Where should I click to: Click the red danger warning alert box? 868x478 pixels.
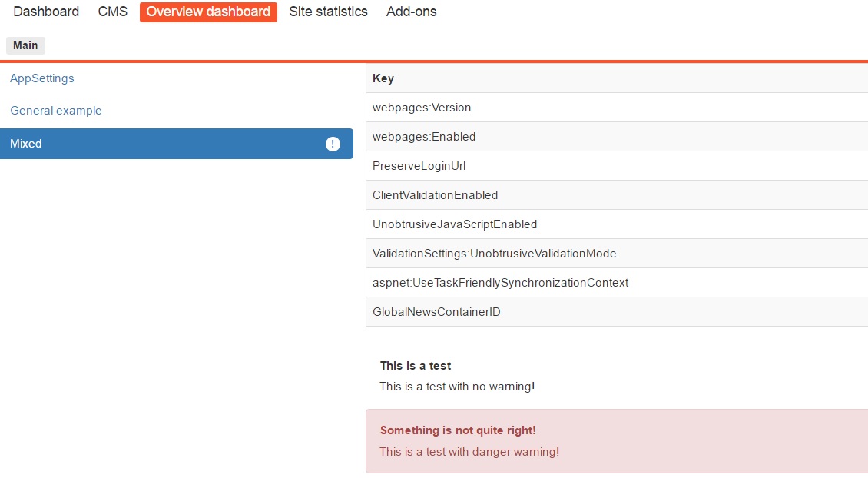pos(615,441)
